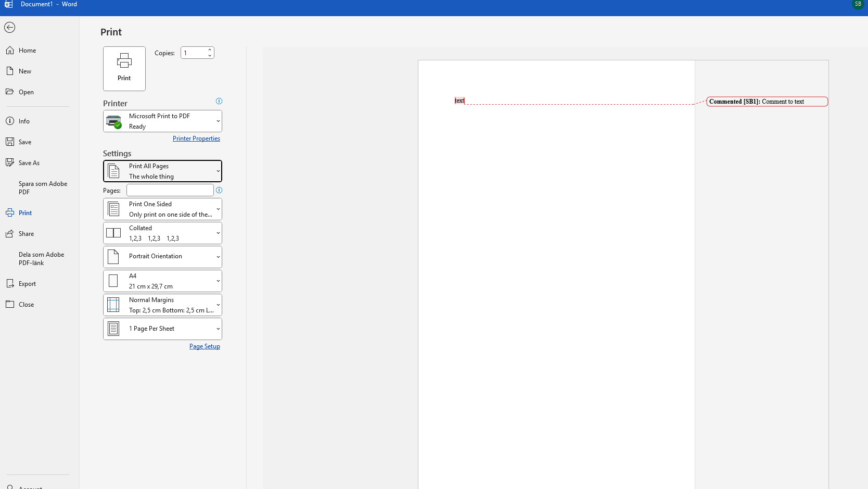Click the Save floppy disk icon
868x489 pixels.
(10, 142)
